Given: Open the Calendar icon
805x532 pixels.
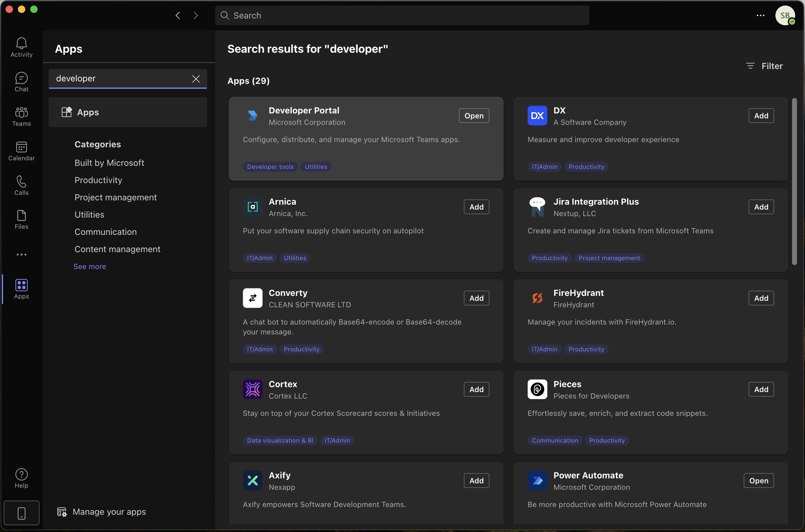Looking at the screenshot, I should pyautogui.click(x=21, y=151).
